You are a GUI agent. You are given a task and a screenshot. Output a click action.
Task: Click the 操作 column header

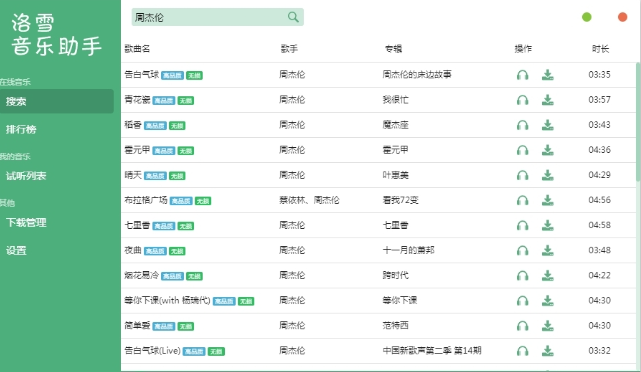[x=523, y=49]
